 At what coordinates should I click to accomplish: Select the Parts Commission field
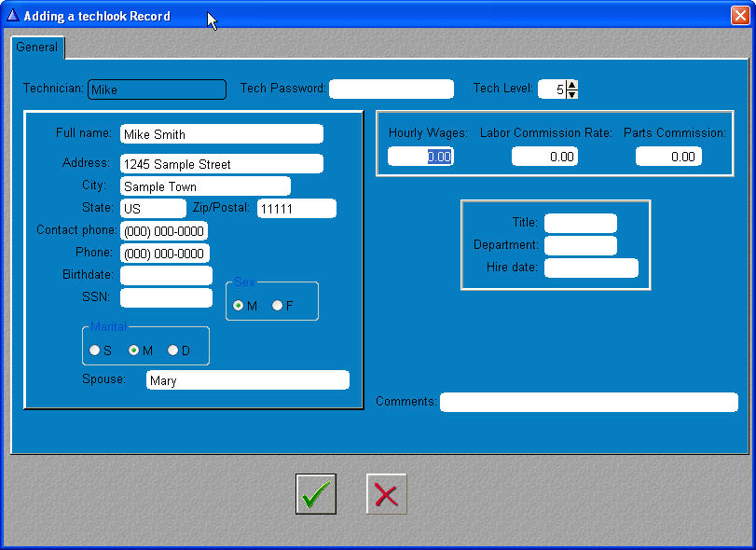tap(668, 157)
